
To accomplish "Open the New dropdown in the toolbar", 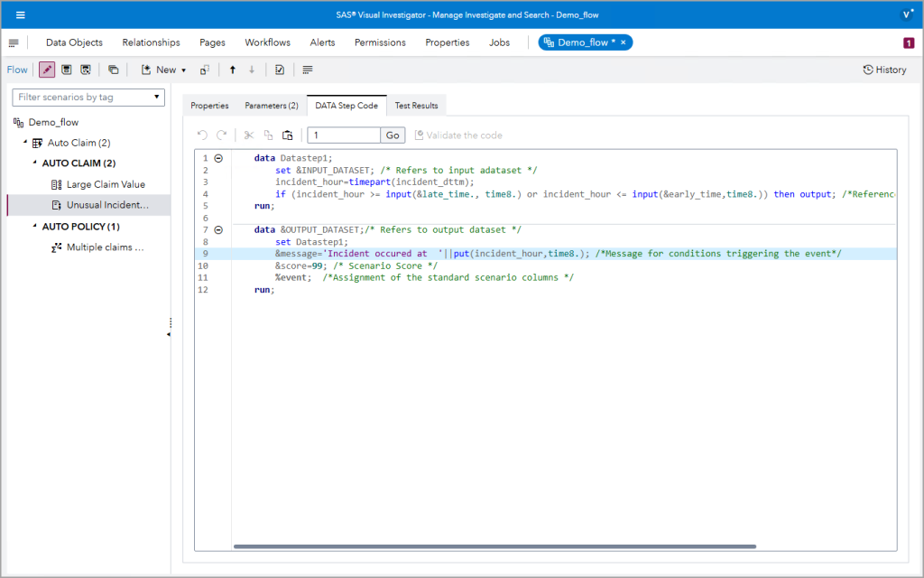I will (x=165, y=70).
